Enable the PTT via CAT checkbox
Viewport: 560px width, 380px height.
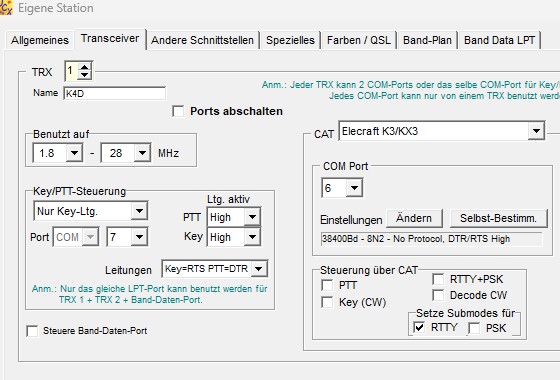(x=327, y=285)
